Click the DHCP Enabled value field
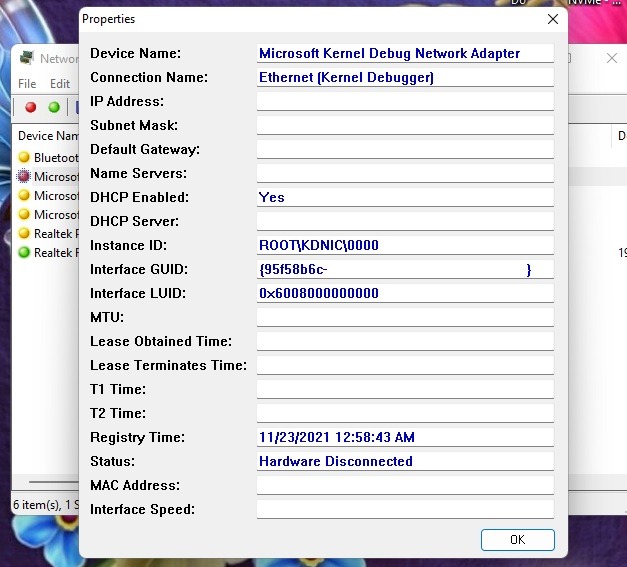The width and height of the screenshot is (627, 567). (x=405, y=198)
